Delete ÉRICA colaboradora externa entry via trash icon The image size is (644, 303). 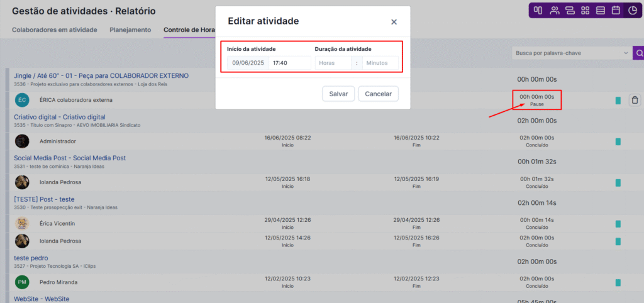[x=635, y=100]
